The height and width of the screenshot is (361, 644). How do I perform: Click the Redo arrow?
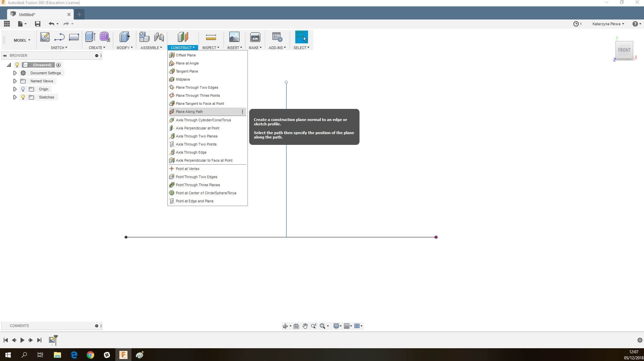click(x=66, y=24)
